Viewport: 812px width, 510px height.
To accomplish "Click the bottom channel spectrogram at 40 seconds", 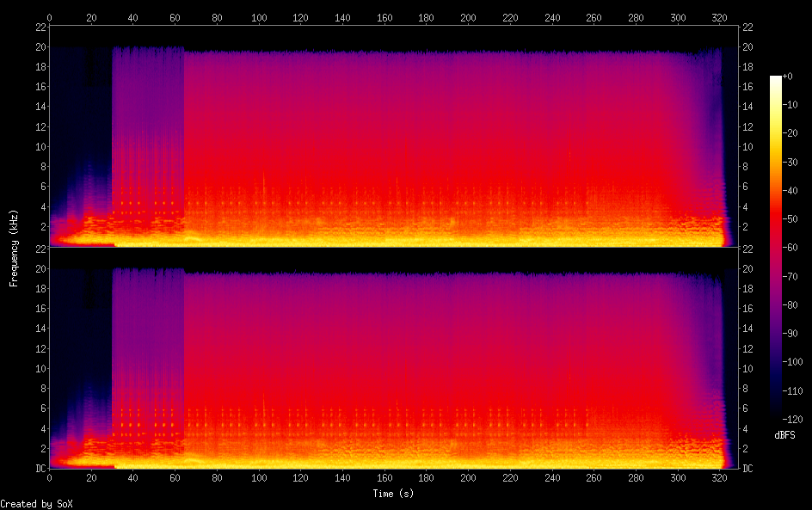I will [x=132, y=361].
